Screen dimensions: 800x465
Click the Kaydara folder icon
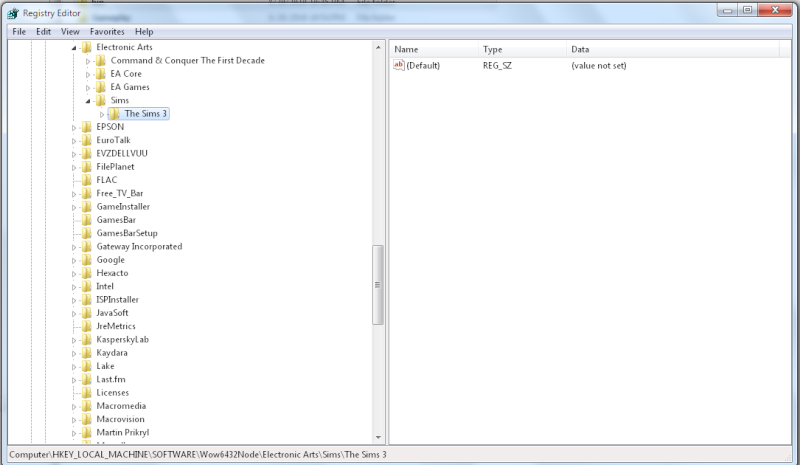[x=87, y=352]
